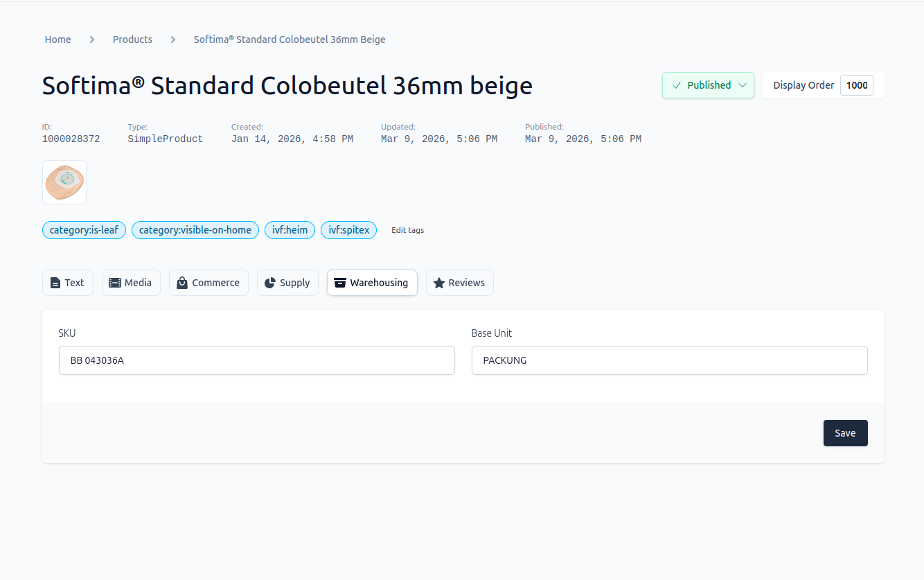924x580 pixels.
Task: Open Edit tags link
Action: [408, 230]
